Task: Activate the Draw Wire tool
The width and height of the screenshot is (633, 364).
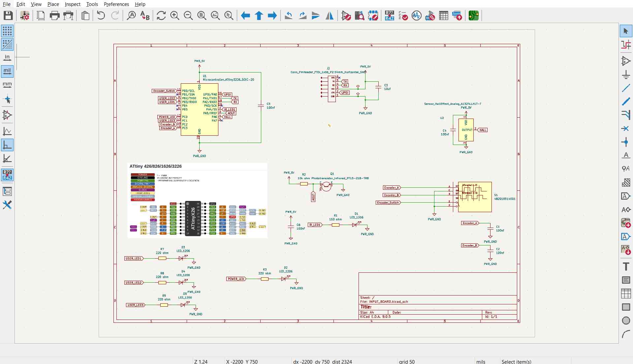Action: pyautogui.click(x=626, y=88)
